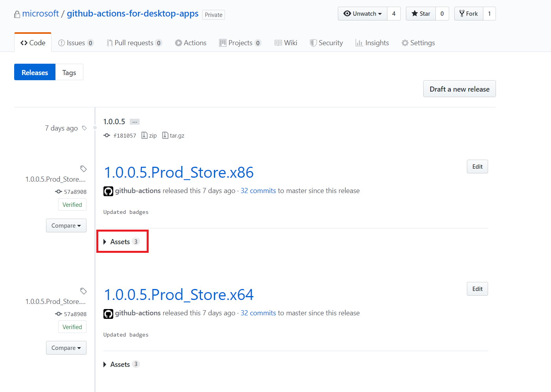Download the tar.gz archive for 1.0.0.5

pyautogui.click(x=173, y=136)
